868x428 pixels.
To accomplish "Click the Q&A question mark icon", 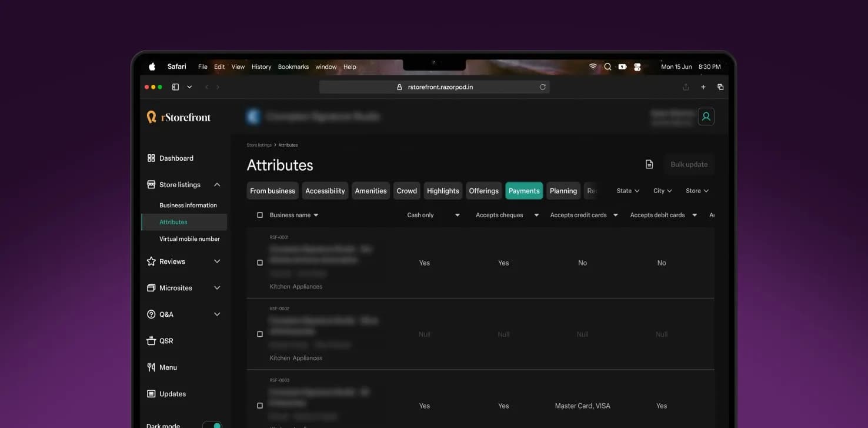I will pos(151,314).
